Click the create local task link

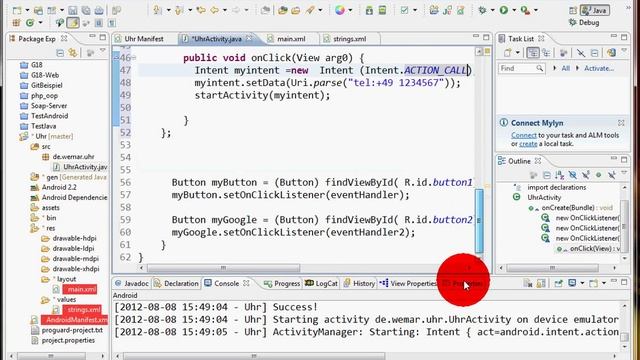(528, 144)
